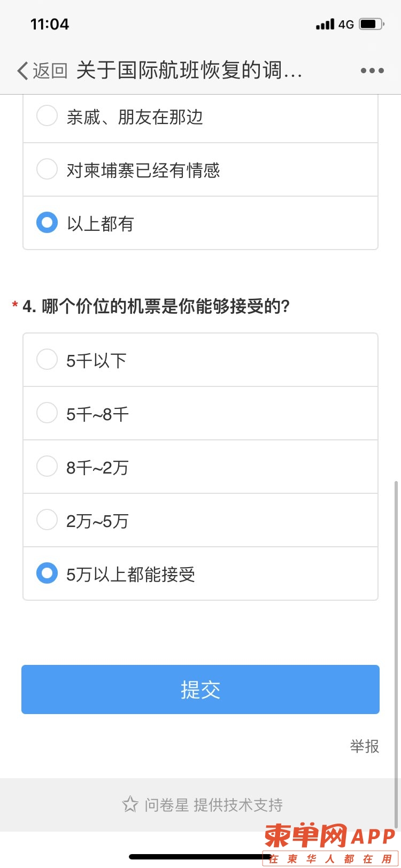Click the star icon beside 问卷星
The width and height of the screenshot is (401, 868).
coord(130,804)
